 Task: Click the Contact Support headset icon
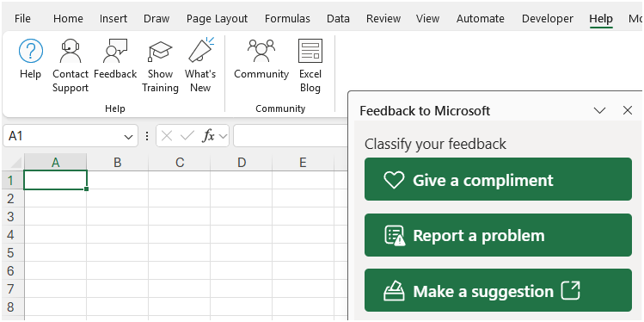click(71, 51)
